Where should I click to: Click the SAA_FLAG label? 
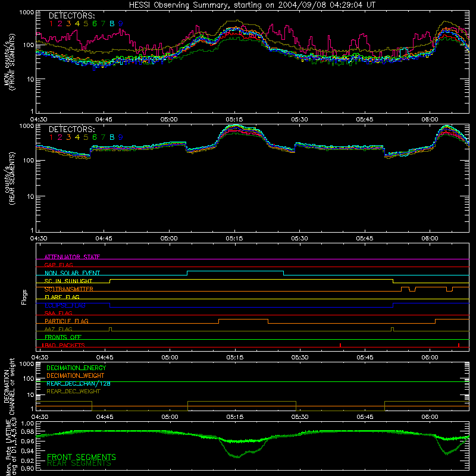58,313
